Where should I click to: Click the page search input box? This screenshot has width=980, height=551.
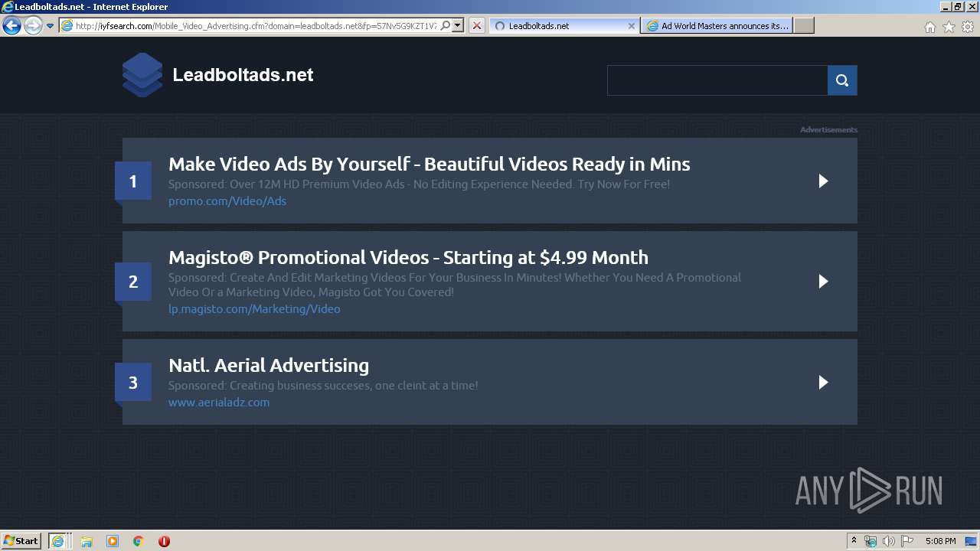pyautogui.click(x=717, y=80)
